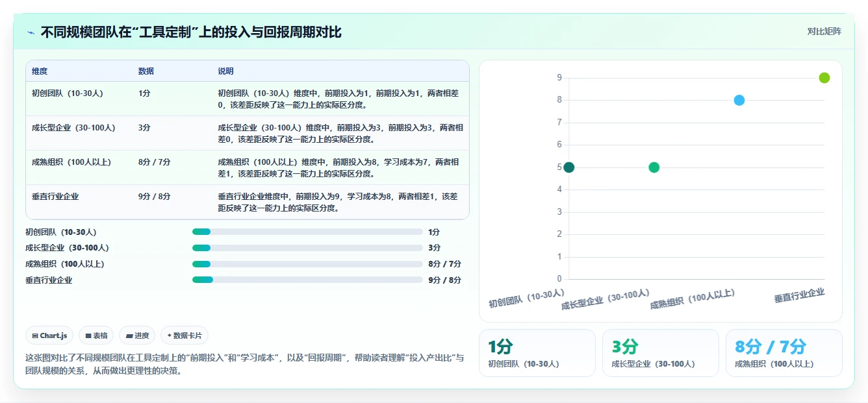
Task: Click the green chart point for 成长型企业
Action: tap(654, 167)
